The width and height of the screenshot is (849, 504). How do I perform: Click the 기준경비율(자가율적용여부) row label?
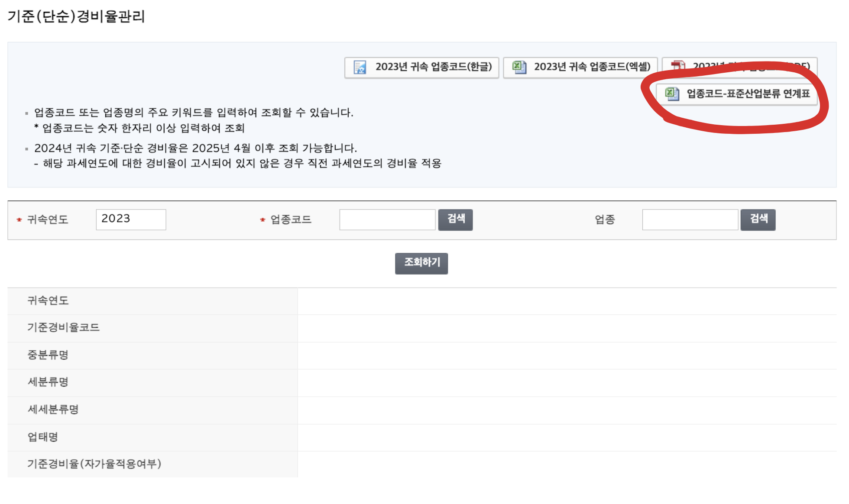coord(94,464)
